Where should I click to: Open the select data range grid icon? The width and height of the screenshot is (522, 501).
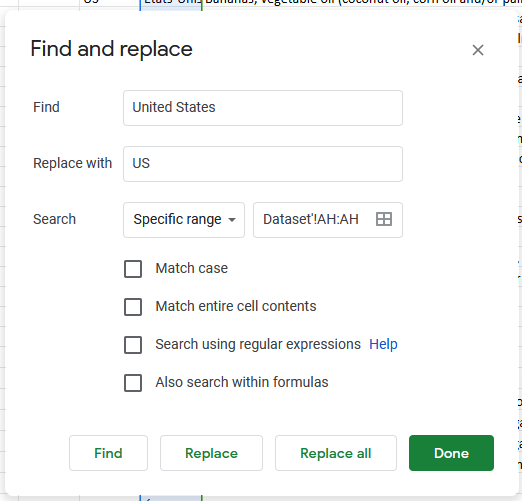(384, 219)
